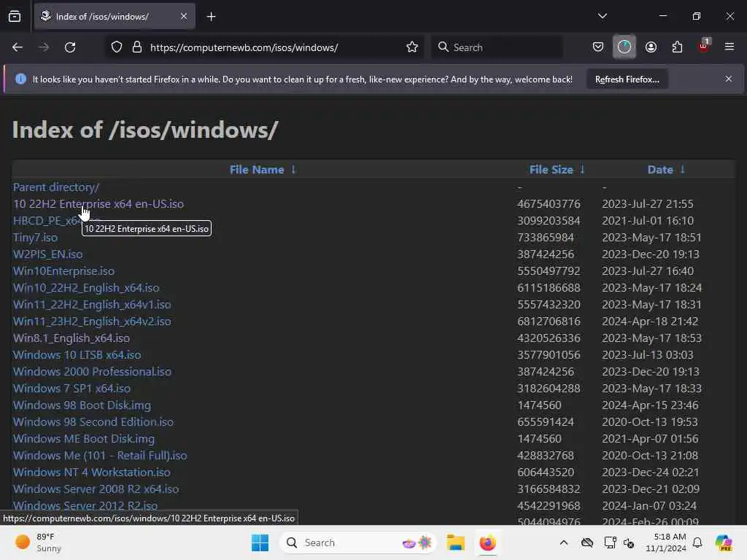Open Windows Server 2008 R2 x64.iso link
This screenshot has height=560, width=747.
[96, 489]
